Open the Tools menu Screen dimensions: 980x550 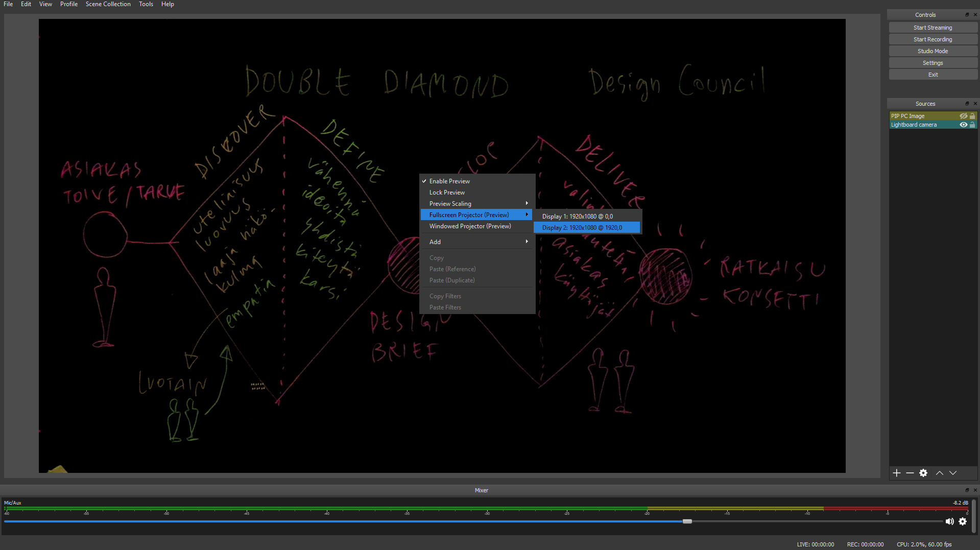[146, 4]
